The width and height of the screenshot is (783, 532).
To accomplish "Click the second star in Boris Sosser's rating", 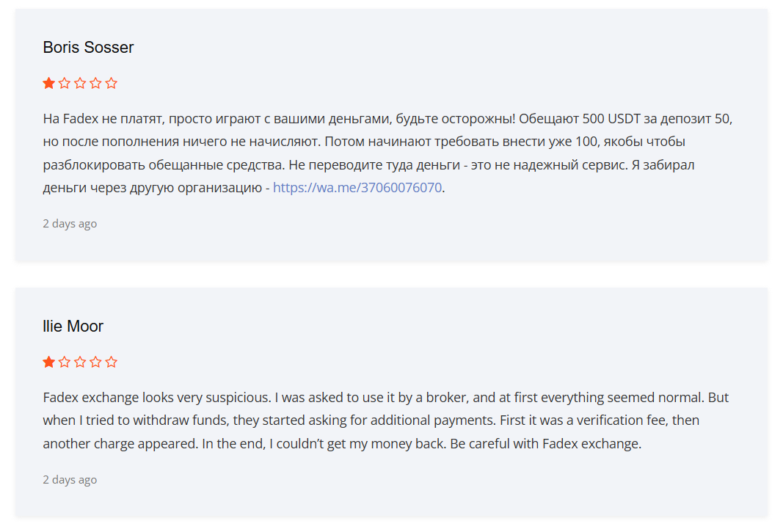I will pyautogui.click(x=65, y=83).
